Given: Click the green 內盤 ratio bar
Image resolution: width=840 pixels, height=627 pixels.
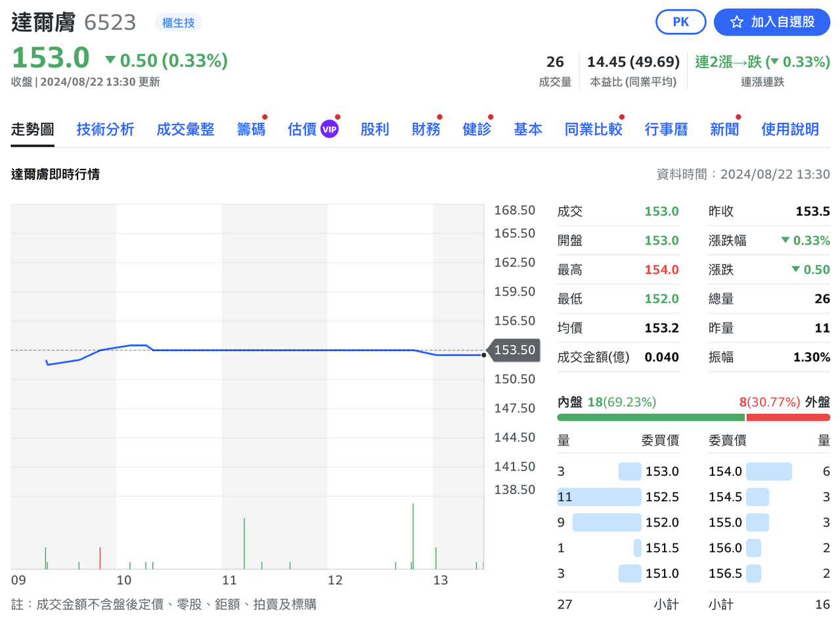Looking at the screenshot, I should (651, 417).
